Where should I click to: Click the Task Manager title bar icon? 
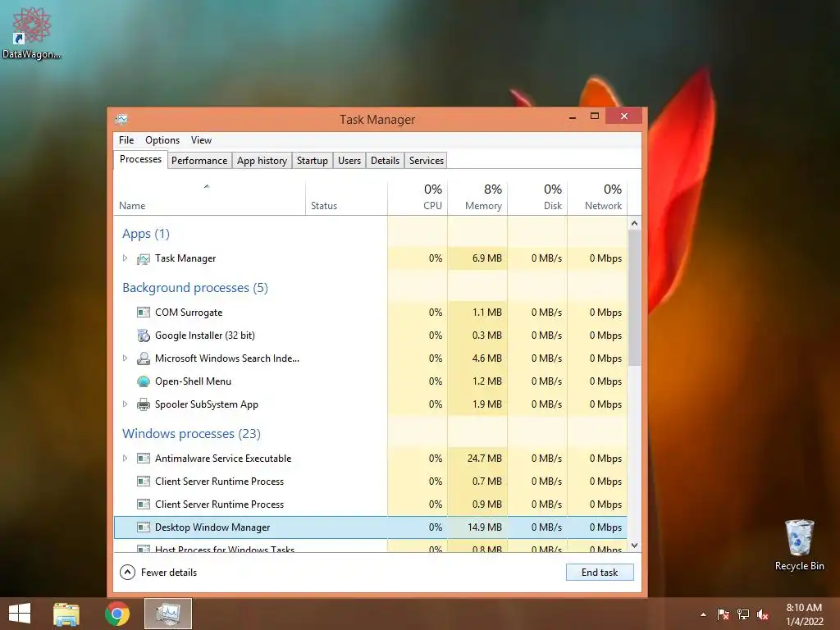[121, 119]
